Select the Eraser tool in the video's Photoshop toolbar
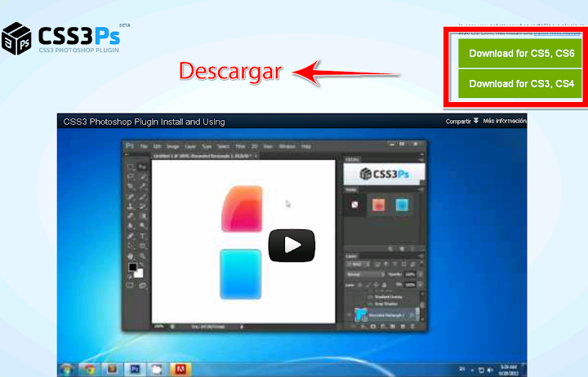Viewport: 588px width, 377px height. click(130, 215)
